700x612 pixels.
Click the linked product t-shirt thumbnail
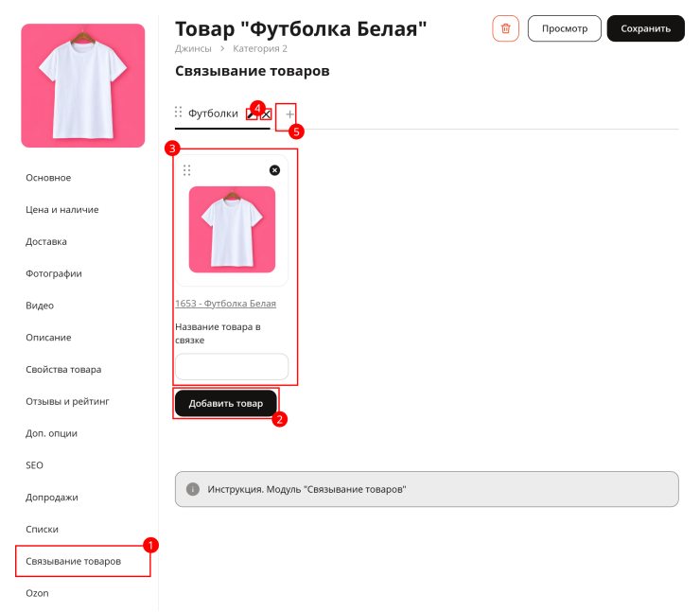click(232, 230)
